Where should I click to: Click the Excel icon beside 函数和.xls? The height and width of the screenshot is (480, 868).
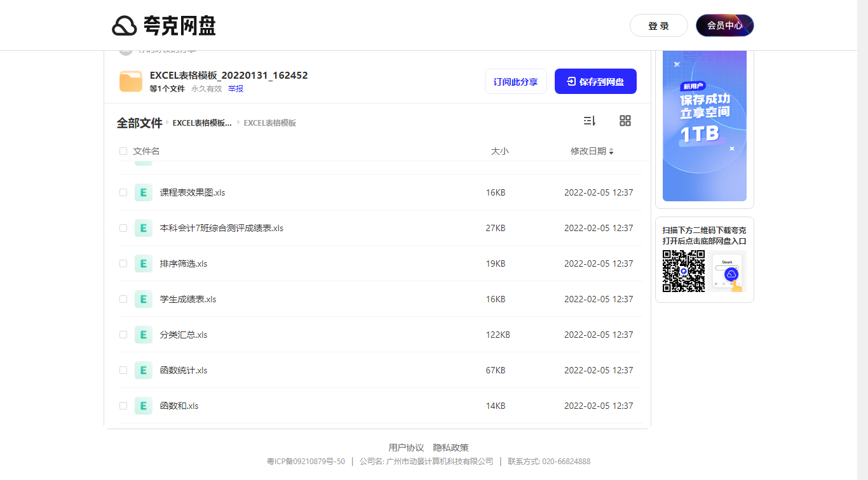click(143, 405)
